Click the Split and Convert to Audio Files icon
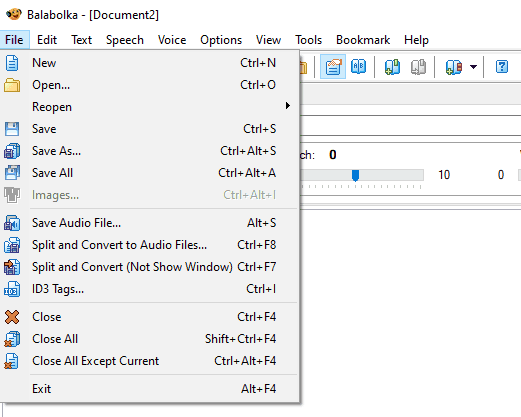 click(12, 245)
